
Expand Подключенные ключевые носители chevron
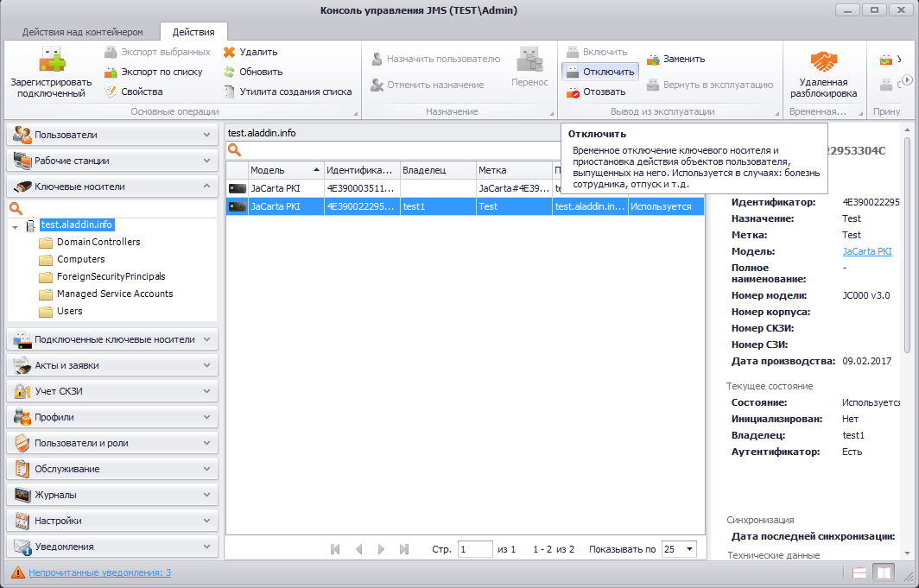pos(206,339)
